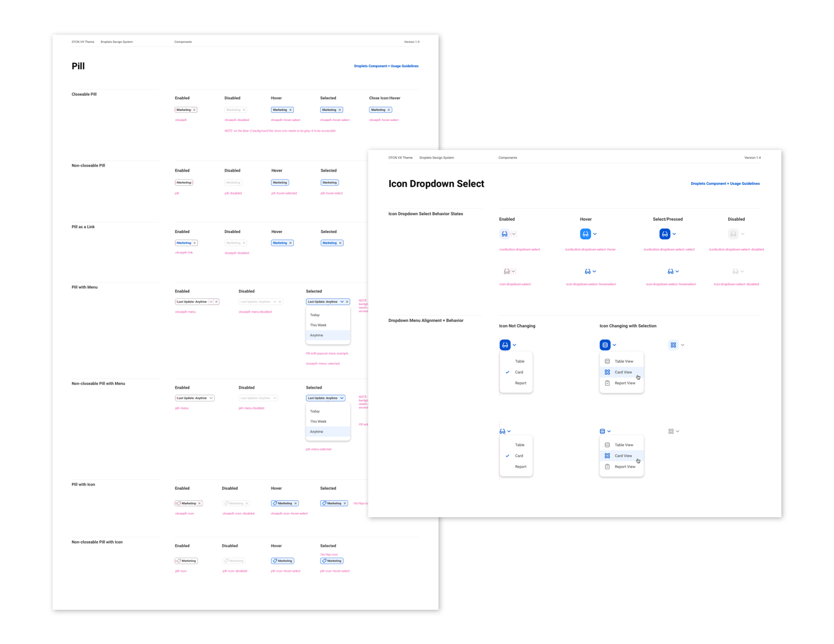This screenshot has height=644, width=834.
Task: Click the X on the Pill with Icon Selected example
Action: (345, 504)
